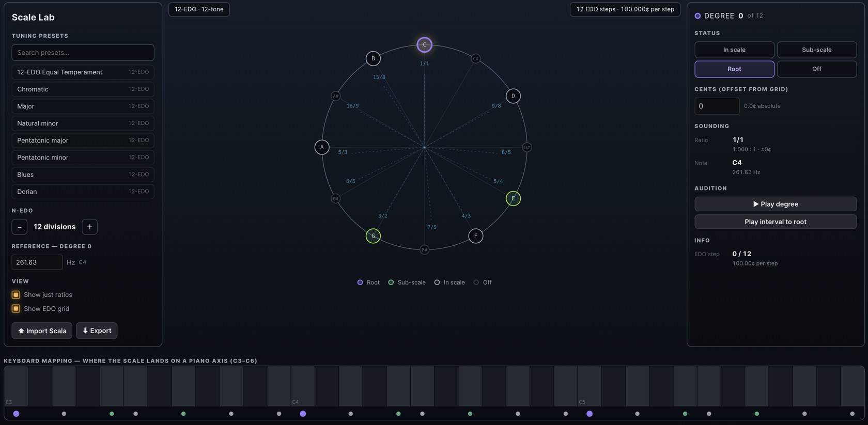
Task: Load the Chromatic preset
Action: tap(83, 89)
